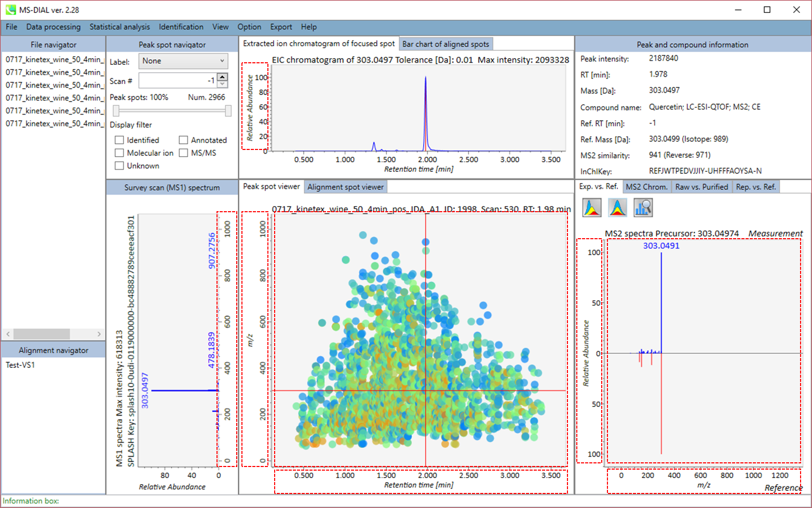Switch to Bar chart of aligned spots tab
This screenshot has height=508, width=812.
[445, 44]
